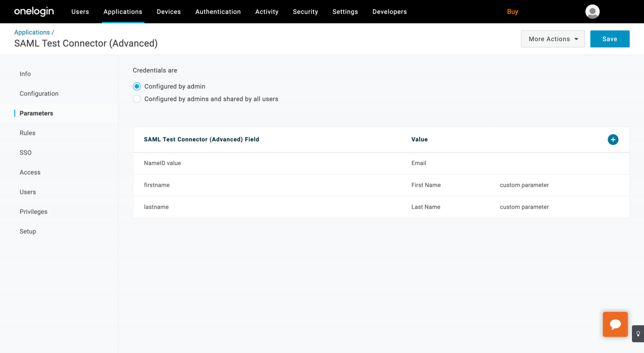Click the lightbulb hint icon
Image resolution: width=644 pixels, height=353 pixels.
click(638, 334)
